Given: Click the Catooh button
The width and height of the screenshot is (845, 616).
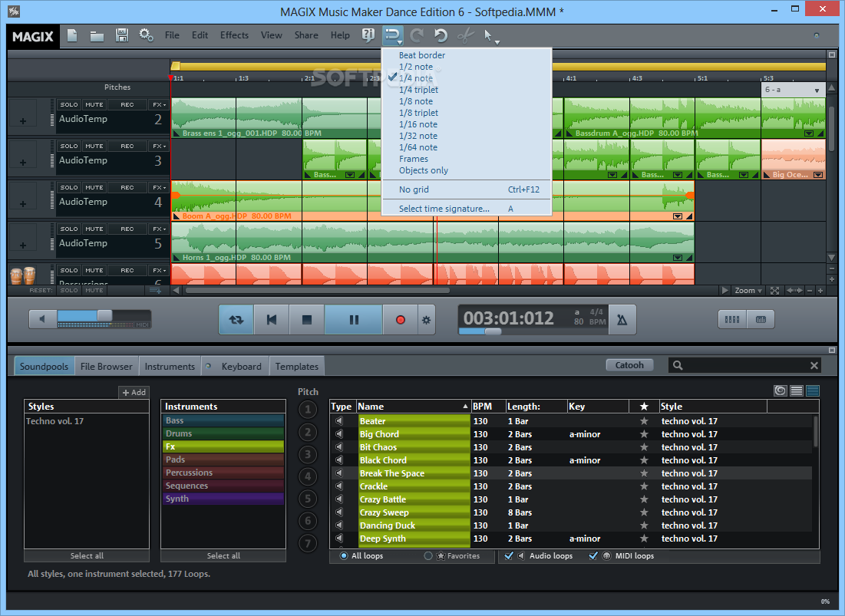Looking at the screenshot, I should click(629, 365).
